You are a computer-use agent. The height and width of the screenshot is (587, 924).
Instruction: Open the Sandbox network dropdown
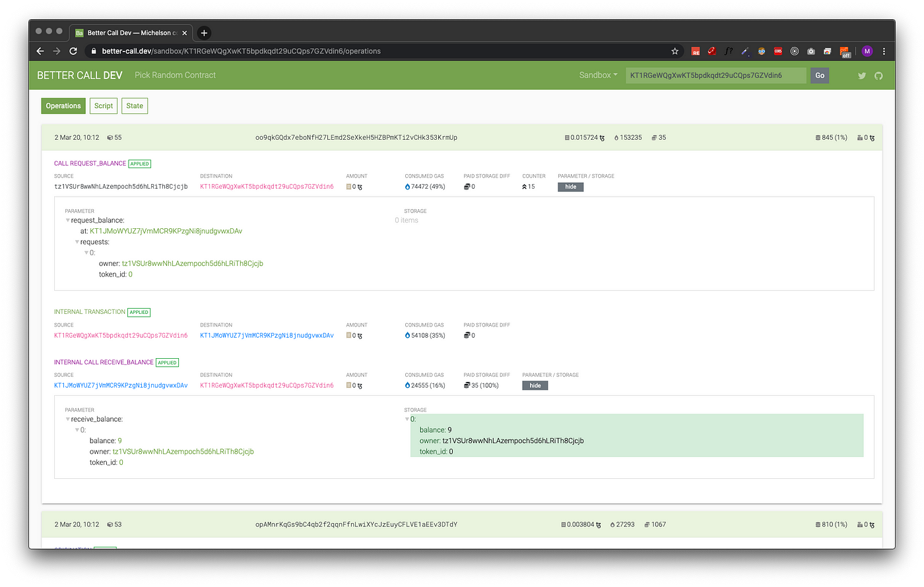tap(598, 75)
